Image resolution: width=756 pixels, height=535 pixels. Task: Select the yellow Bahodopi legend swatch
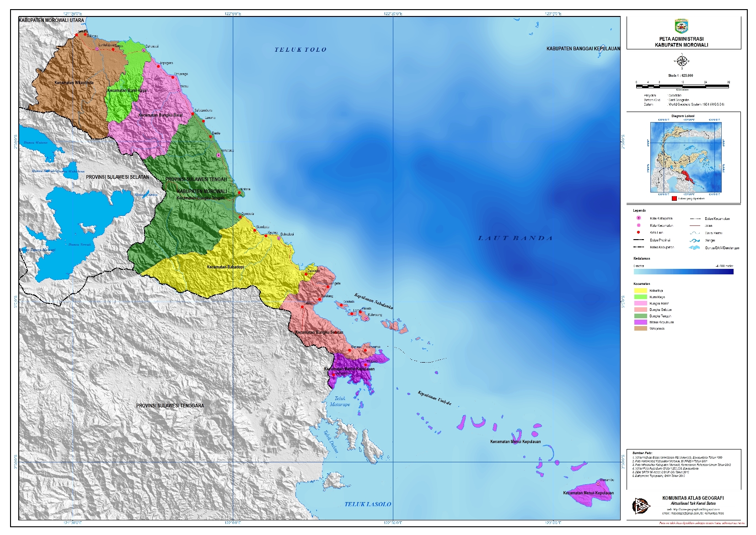click(x=640, y=290)
